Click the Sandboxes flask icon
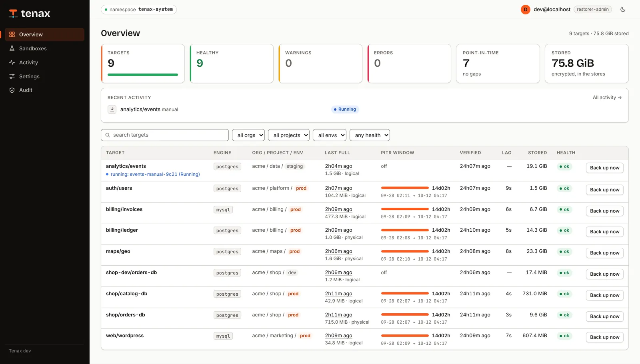This screenshot has width=640, height=364. [x=12, y=48]
